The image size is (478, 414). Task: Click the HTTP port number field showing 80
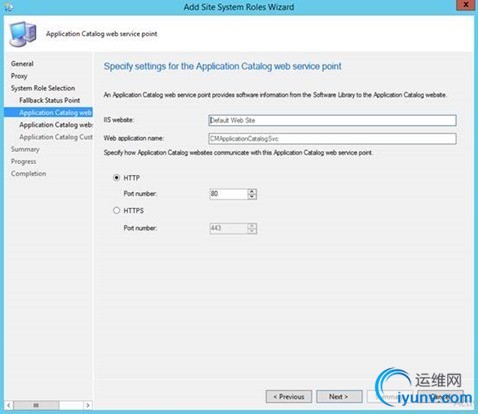coord(229,194)
